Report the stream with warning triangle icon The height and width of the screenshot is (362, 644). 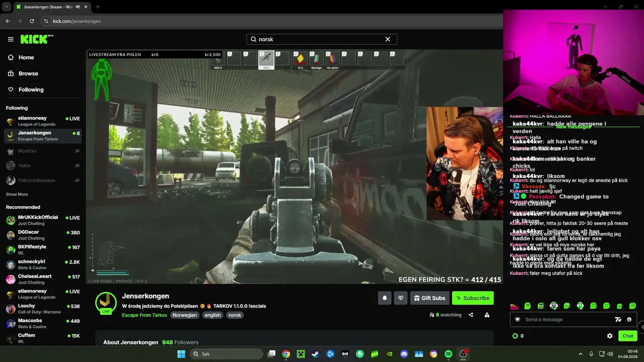coord(487,315)
